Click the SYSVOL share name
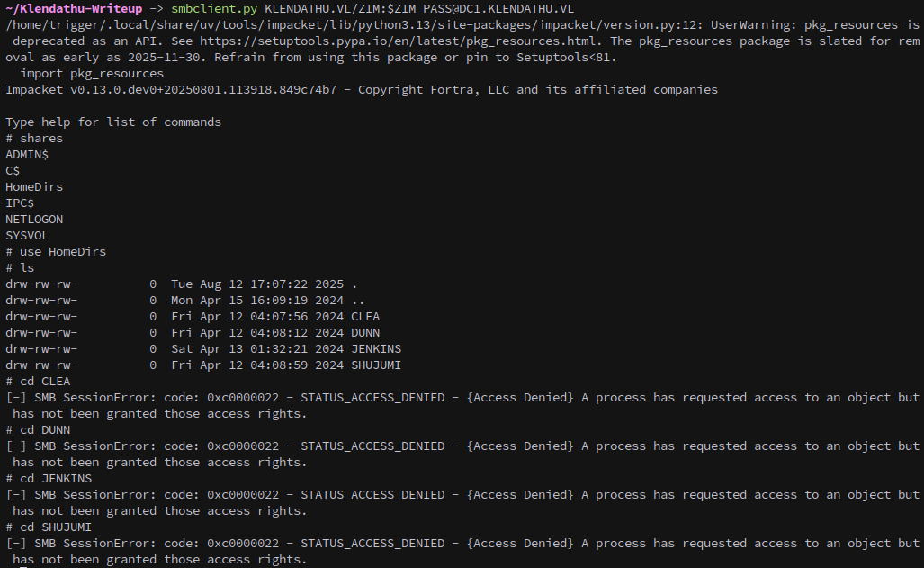Image resolution: width=924 pixels, height=568 pixels. coord(27,235)
